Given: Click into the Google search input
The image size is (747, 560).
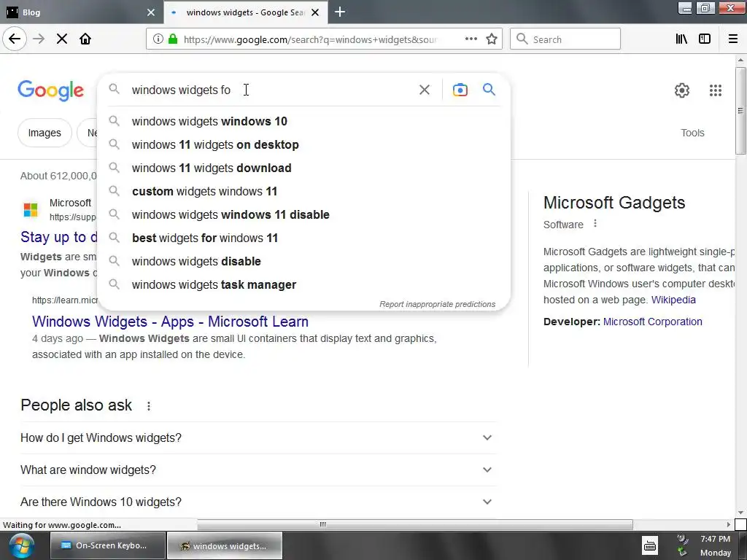Looking at the screenshot, I should pos(271,90).
